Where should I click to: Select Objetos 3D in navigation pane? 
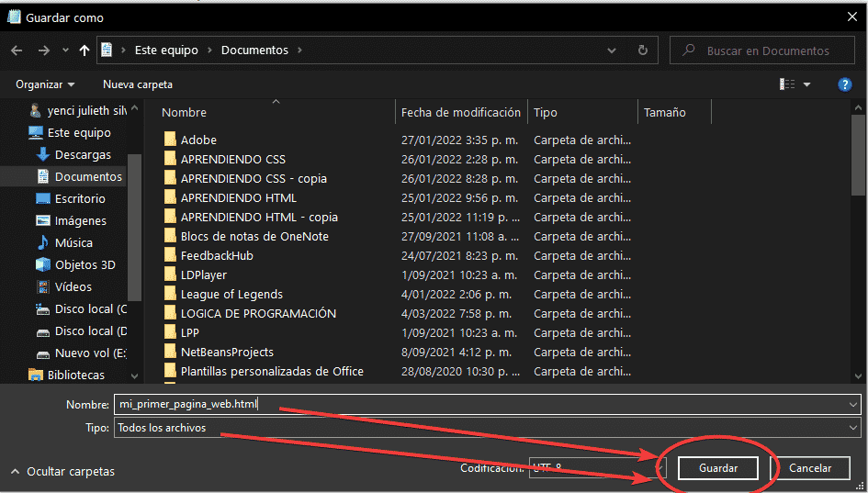pyautogui.click(x=85, y=264)
